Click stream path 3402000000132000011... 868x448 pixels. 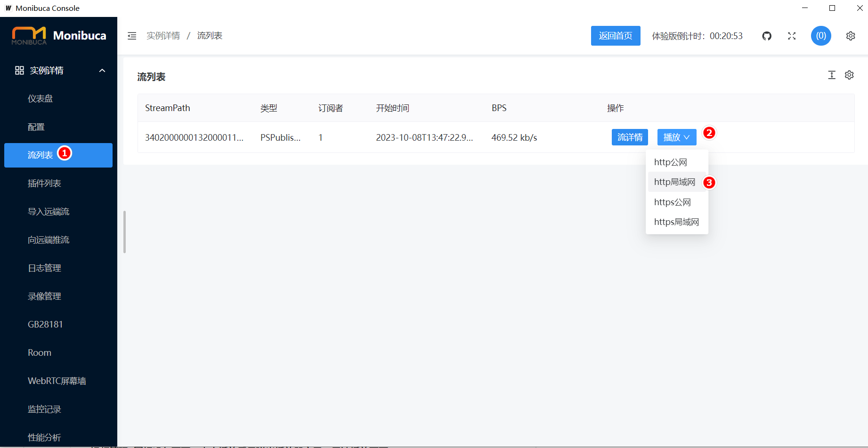click(194, 137)
